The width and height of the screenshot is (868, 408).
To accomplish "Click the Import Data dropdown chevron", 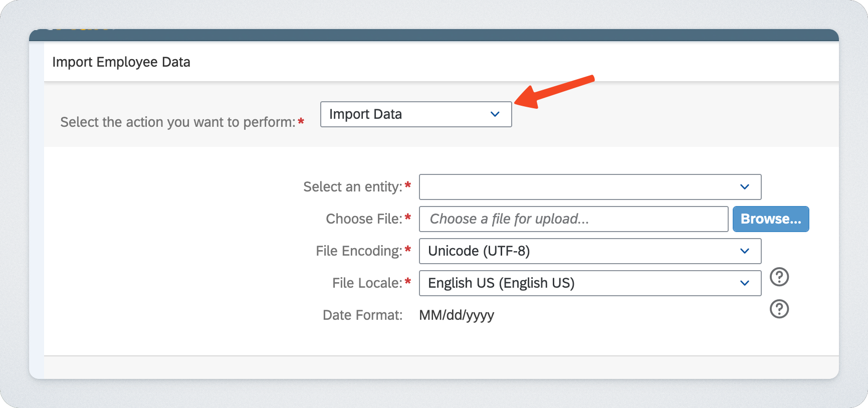I will point(495,114).
